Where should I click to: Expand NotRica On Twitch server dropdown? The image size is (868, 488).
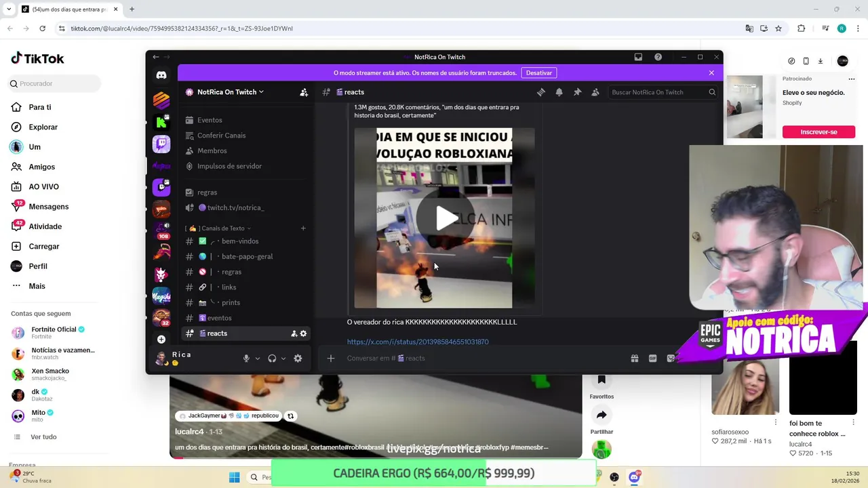tap(230, 92)
